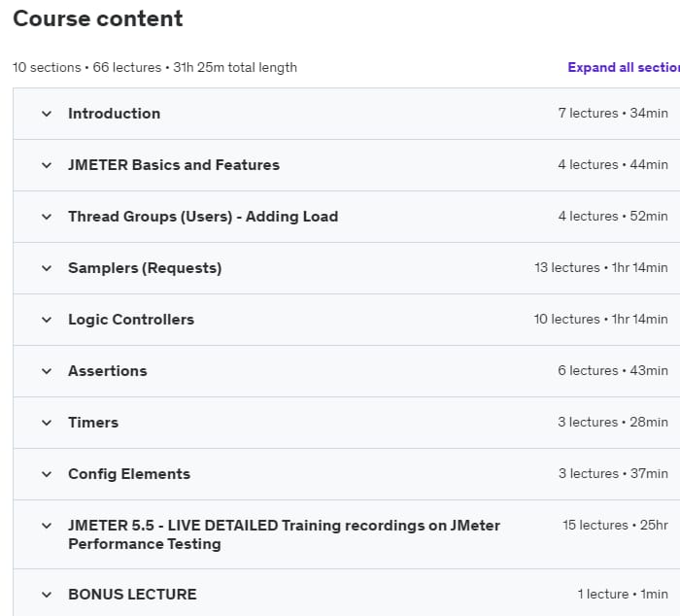Open the BONUS LECTURE section title
Viewport: 680px width, 616px height.
[x=132, y=595]
